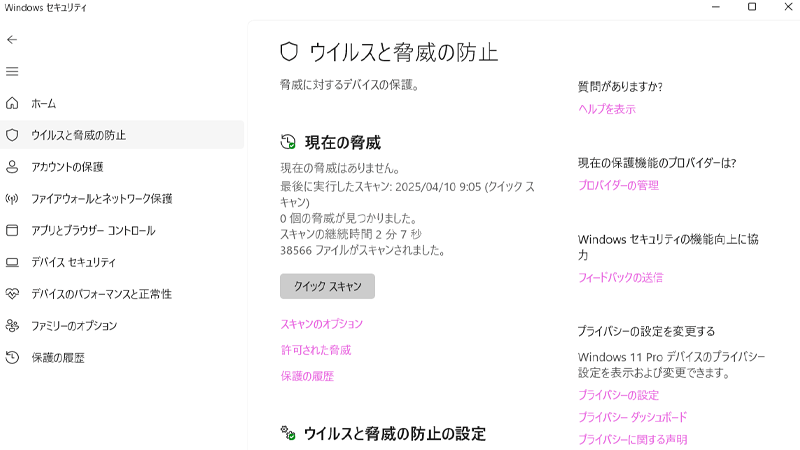Open スキャンのオプション link
Screen dimensions: 800x450
[x=321, y=324]
